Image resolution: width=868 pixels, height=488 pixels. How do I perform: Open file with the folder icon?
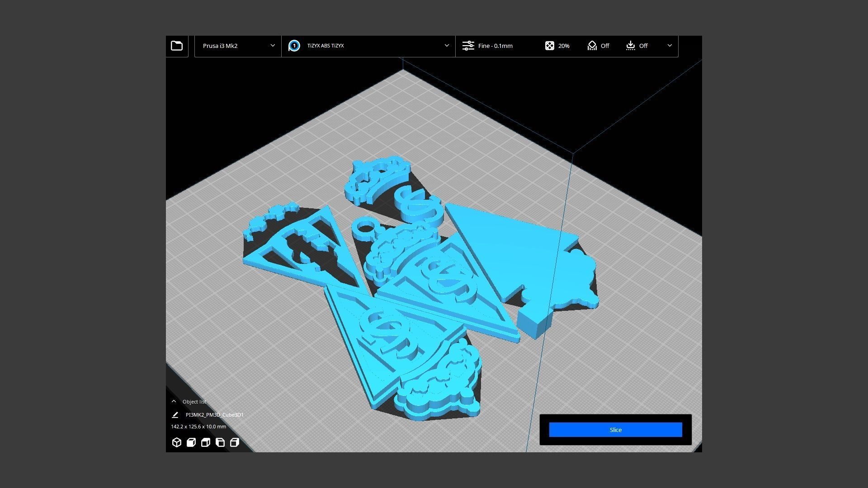tap(177, 46)
